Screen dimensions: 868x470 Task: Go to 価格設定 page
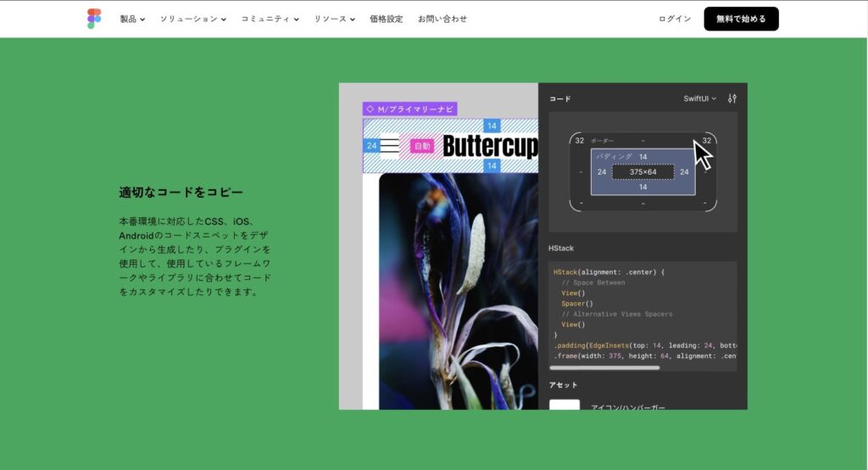386,19
